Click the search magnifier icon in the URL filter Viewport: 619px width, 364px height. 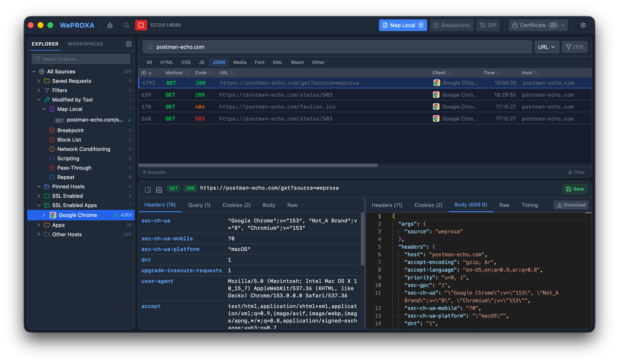point(150,47)
